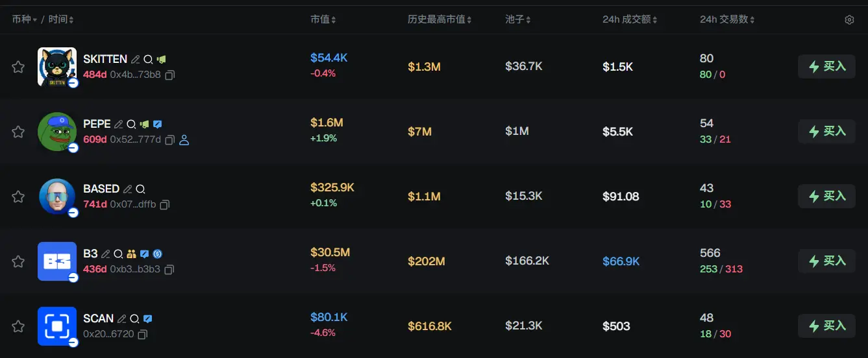The height and width of the screenshot is (358, 868).
Task: Favorite SKITTEN with the star icon
Action: [x=18, y=67]
